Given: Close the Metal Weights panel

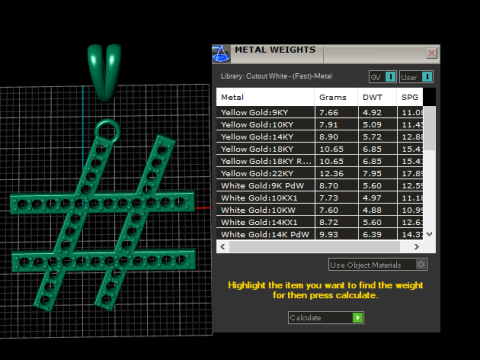Looking at the screenshot, I should pos(432,53).
